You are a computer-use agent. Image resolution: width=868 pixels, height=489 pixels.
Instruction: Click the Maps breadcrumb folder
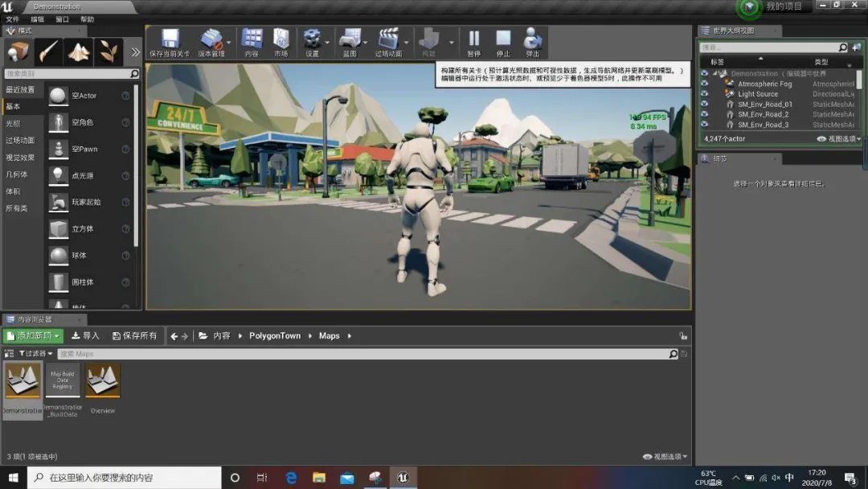[329, 335]
